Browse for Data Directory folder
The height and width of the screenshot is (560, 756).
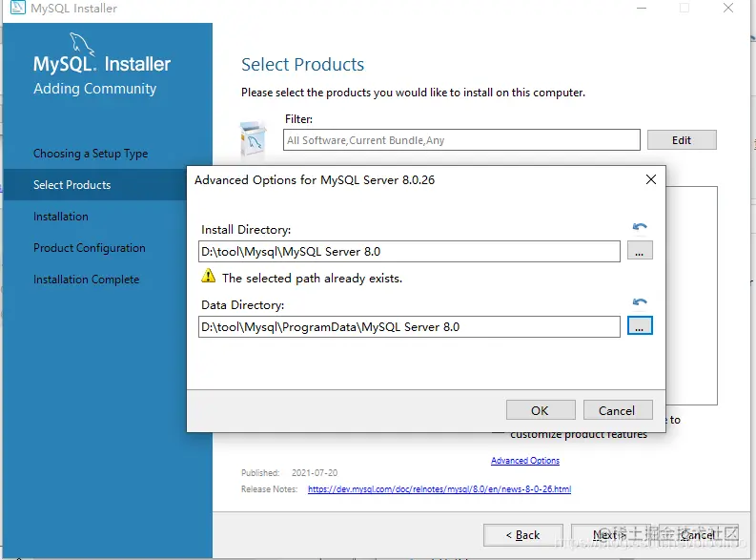point(640,325)
